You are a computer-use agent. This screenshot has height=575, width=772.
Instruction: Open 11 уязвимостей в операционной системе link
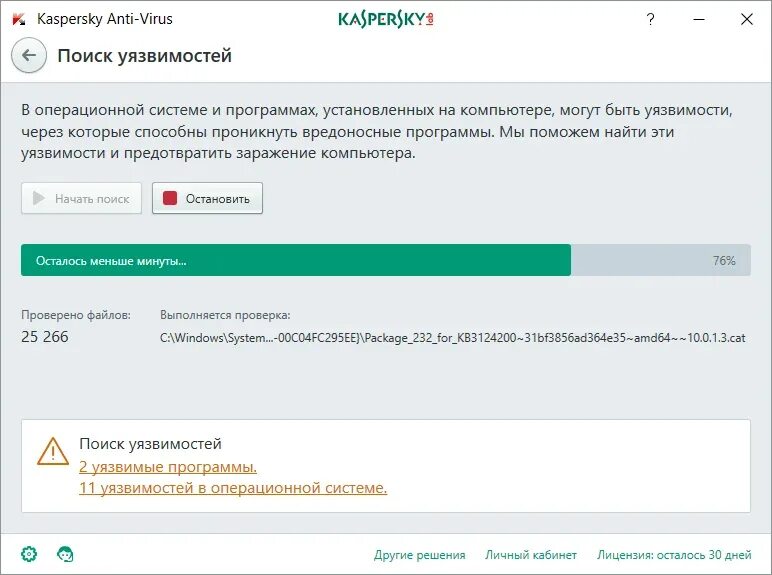(x=233, y=488)
